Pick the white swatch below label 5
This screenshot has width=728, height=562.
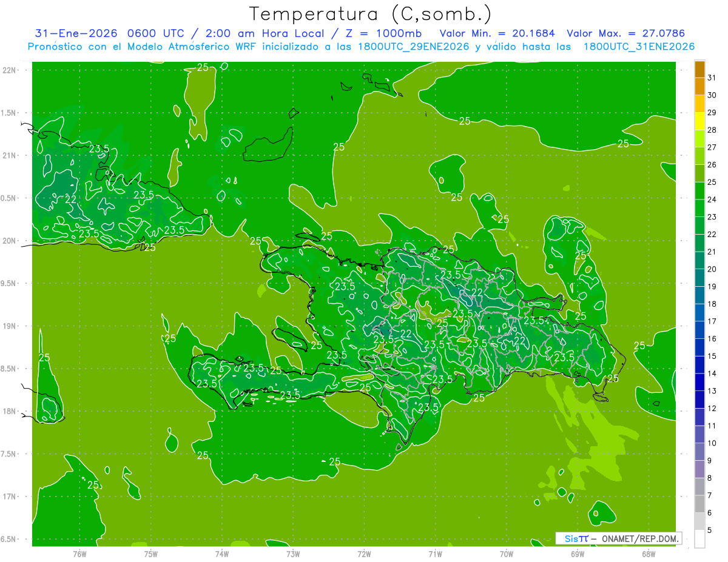(699, 539)
